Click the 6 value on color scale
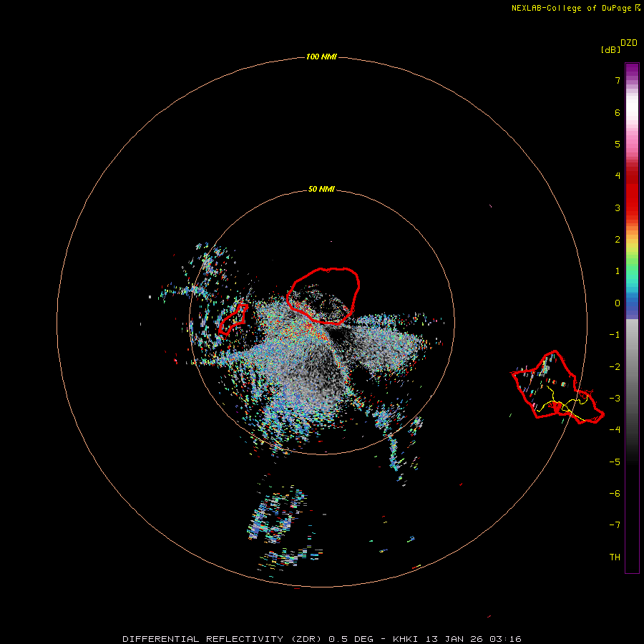The image size is (644, 644). pyautogui.click(x=618, y=112)
